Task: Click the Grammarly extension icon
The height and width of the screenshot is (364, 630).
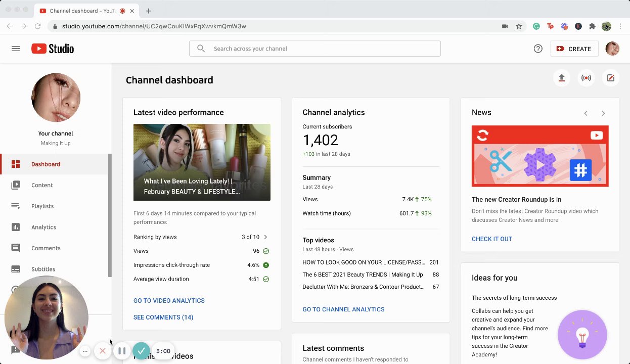Action: coord(536,26)
